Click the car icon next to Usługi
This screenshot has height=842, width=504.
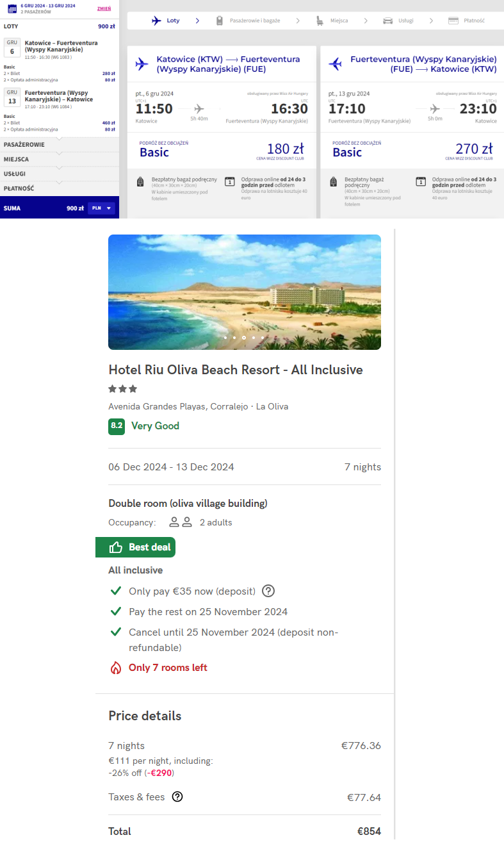387,21
